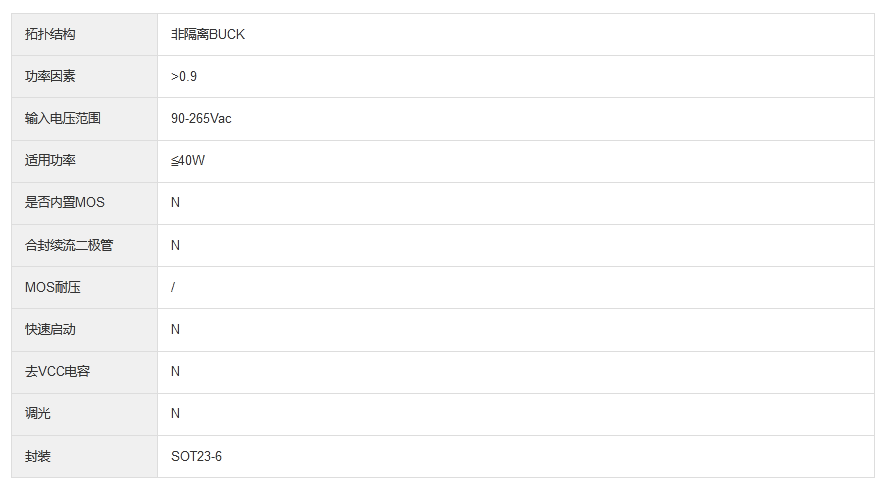Click the N value for 是否内置MOS
The height and width of the screenshot is (486, 884).
[176, 202]
